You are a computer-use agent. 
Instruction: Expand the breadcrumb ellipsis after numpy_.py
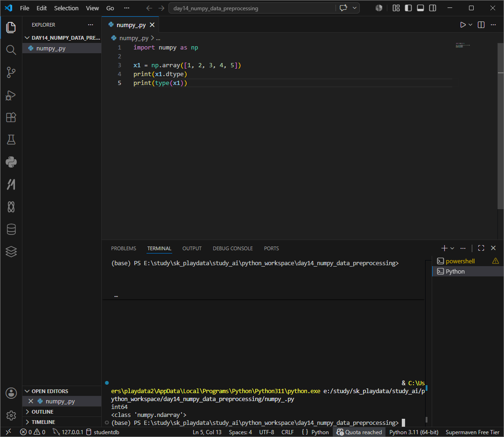(158, 38)
